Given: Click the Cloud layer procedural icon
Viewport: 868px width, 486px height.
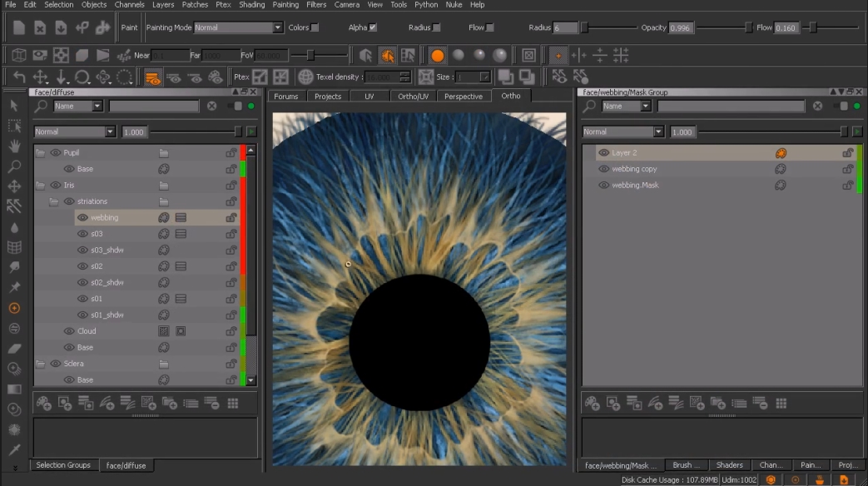Looking at the screenshot, I should [x=164, y=331].
